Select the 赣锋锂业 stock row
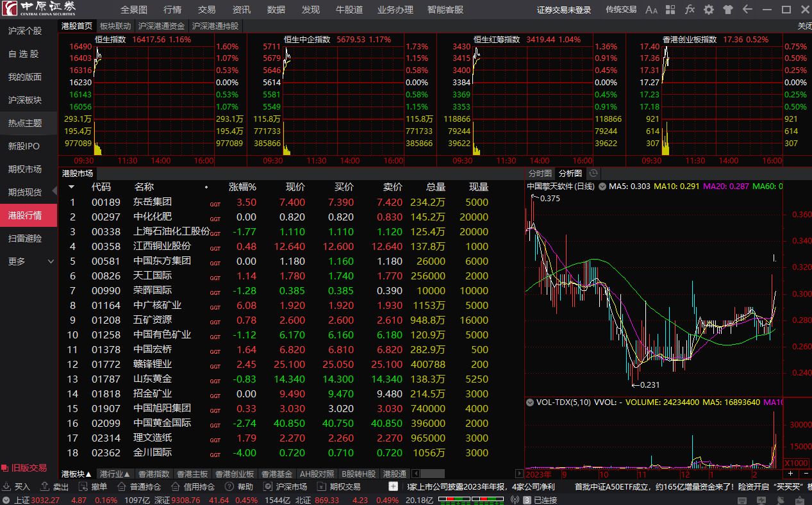Screen dimensions: 812x505 click(x=291, y=364)
